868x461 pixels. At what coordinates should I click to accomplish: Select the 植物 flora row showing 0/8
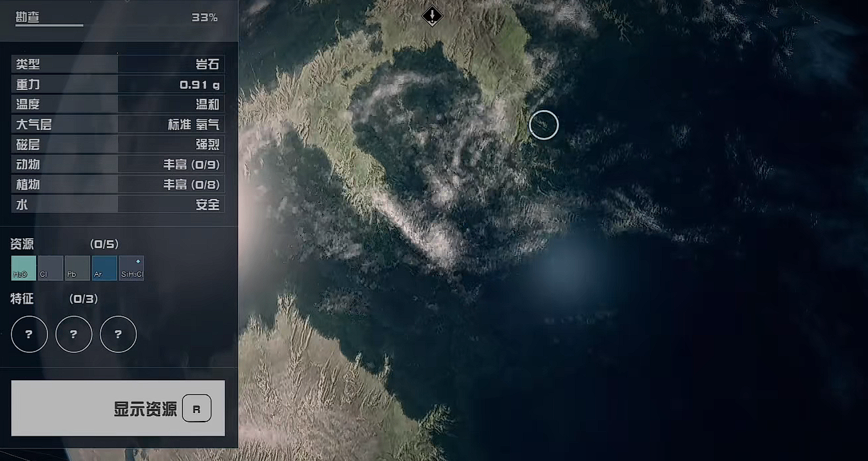[x=118, y=184]
